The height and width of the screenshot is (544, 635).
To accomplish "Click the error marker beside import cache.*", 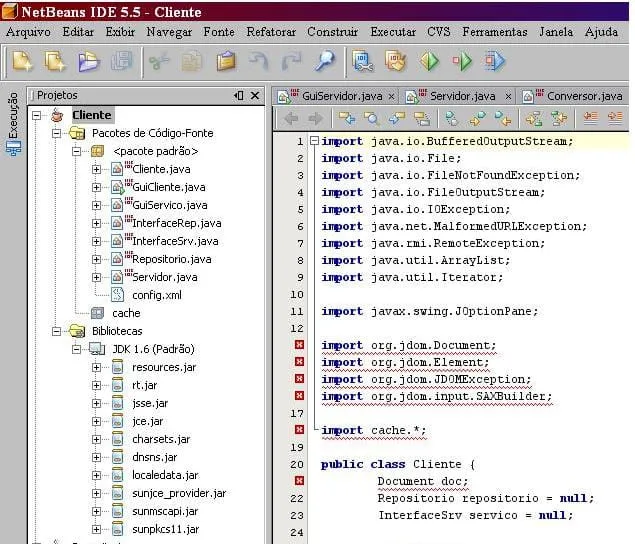I will (x=298, y=431).
